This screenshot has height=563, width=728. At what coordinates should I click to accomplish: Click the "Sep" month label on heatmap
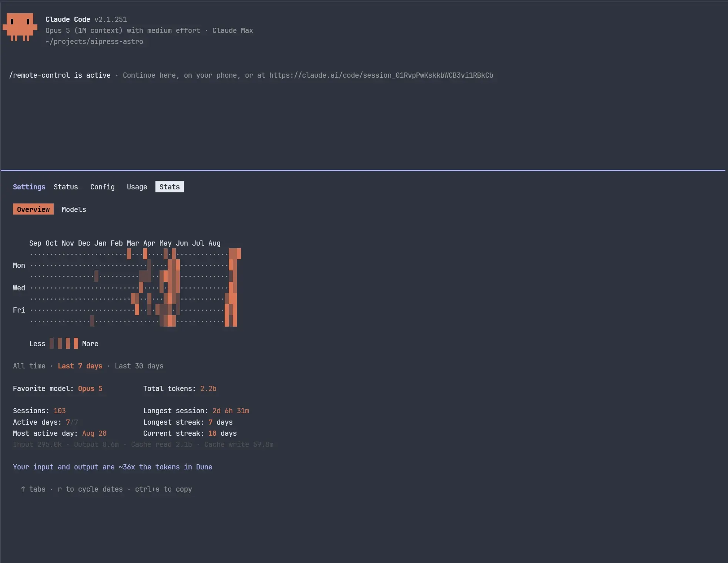[35, 243]
